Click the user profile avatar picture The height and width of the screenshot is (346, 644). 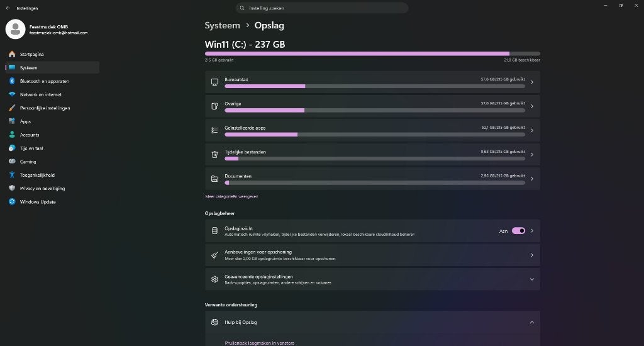point(16,29)
